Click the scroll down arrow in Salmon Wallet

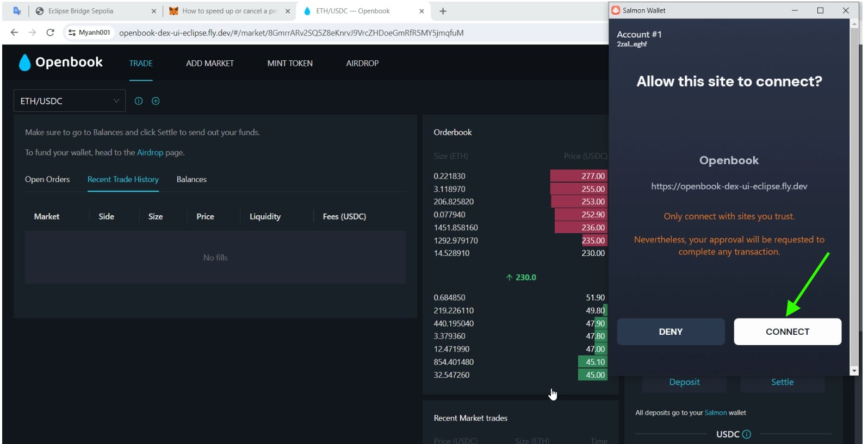(854, 371)
